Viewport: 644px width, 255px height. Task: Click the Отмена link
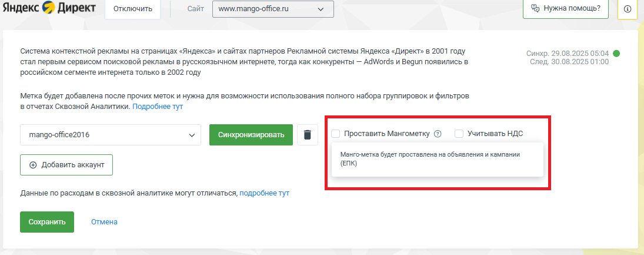click(x=104, y=222)
